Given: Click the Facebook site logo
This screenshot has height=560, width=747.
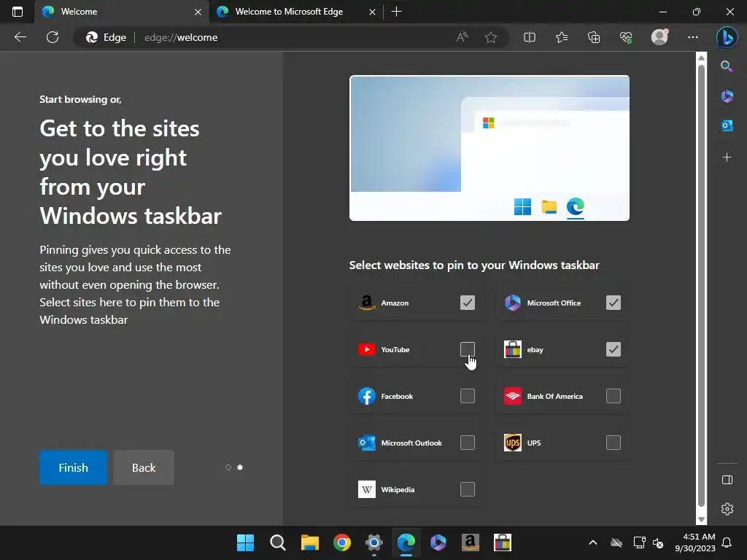Looking at the screenshot, I should (366, 396).
